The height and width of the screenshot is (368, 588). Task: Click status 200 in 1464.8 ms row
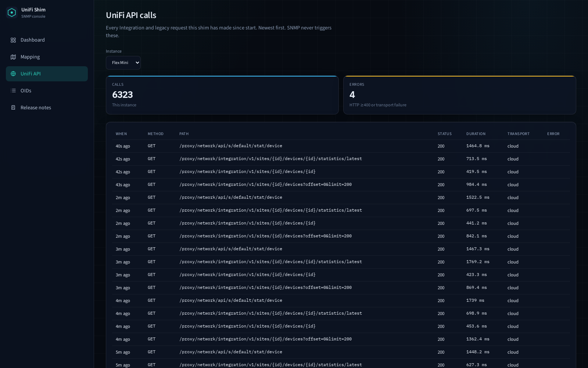click(441, 146)
